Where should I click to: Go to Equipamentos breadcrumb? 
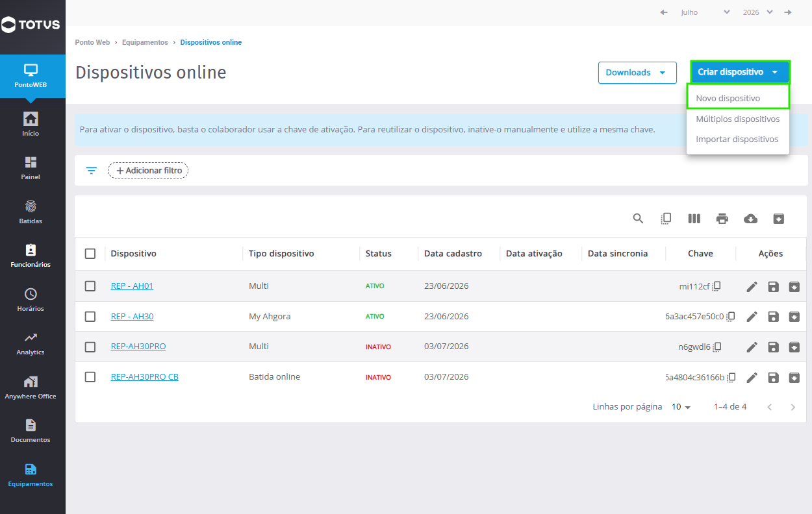tap(145, 43)
